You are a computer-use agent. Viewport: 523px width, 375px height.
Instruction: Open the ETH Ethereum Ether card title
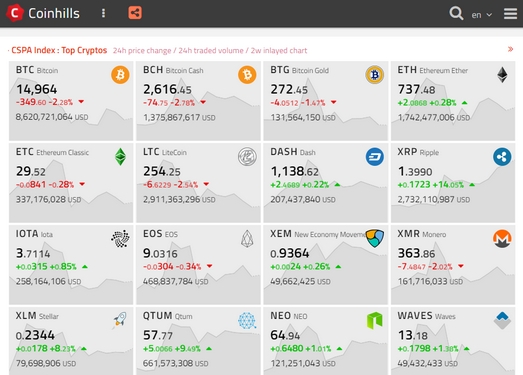pyautogui.click(x=433, y=70)
